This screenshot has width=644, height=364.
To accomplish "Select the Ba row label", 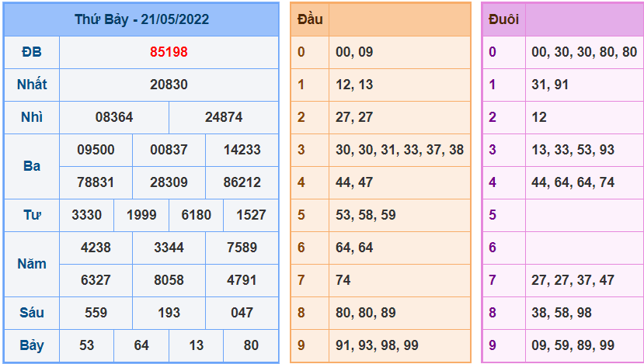I will tap(32, 166).
